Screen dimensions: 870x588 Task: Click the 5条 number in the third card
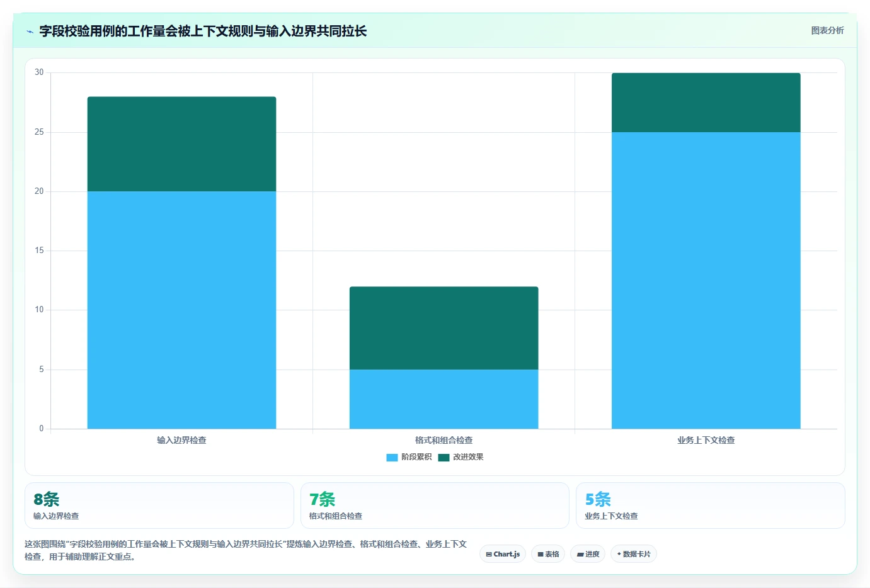pyautogui.click(x=598, y=499)
